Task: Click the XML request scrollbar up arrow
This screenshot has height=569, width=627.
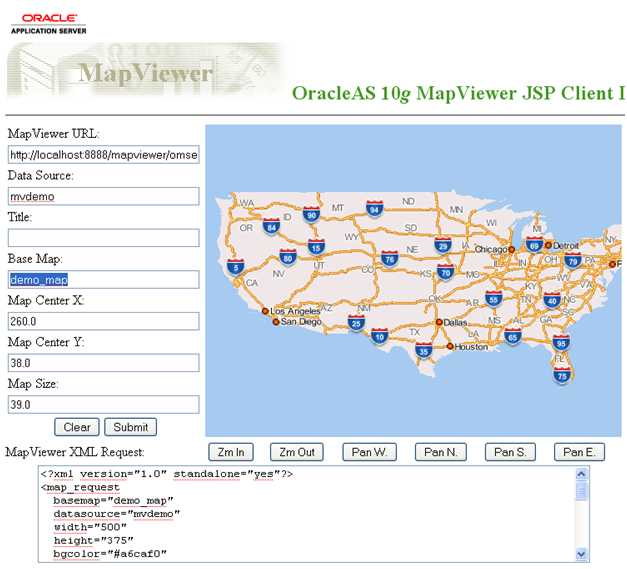Action: tap(581, 474)
